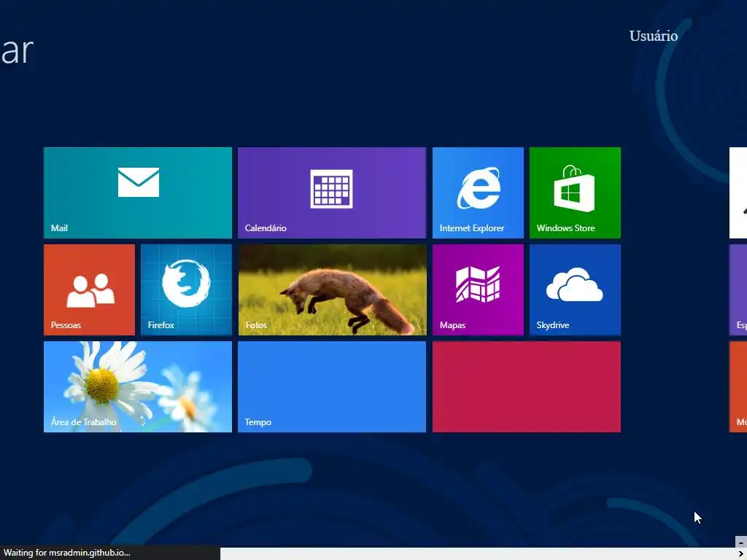Open the Área de Trabalho tile
Screen dimensions: 747x560
click(x=138, y=387)
